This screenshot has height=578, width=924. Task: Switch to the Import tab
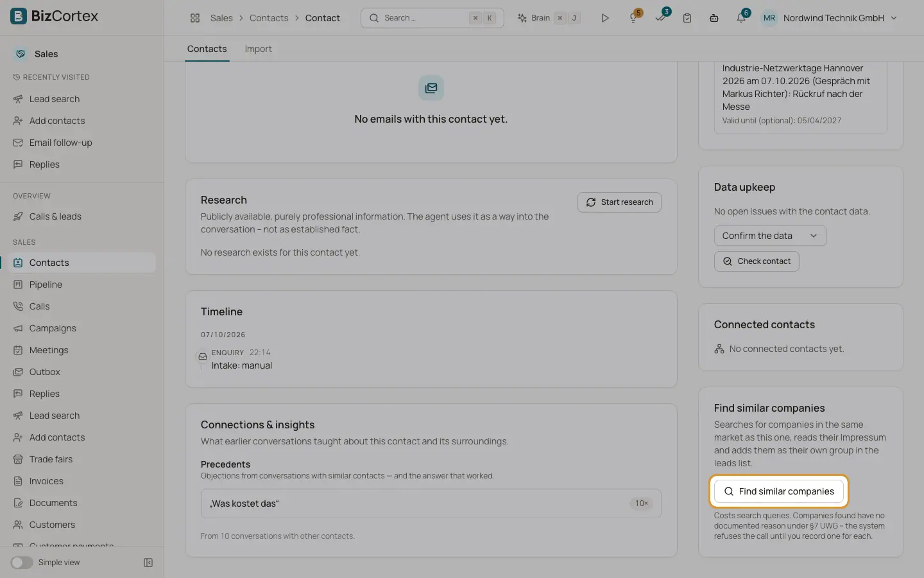[258, 49]
